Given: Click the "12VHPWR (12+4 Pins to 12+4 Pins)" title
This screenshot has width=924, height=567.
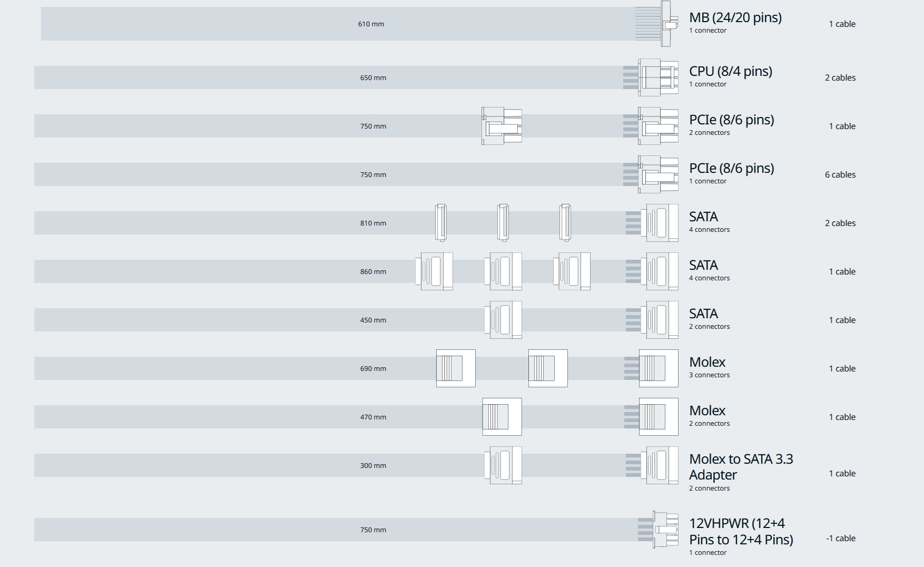Looking at the screenshot, I should point(741,531).
